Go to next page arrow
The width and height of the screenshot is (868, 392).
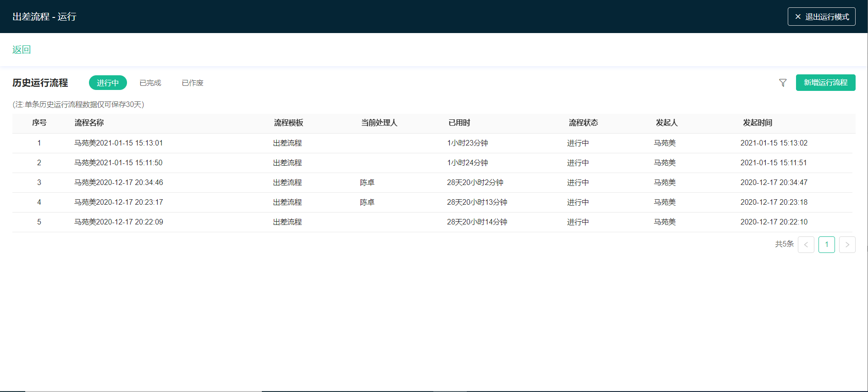pos(847,245)
